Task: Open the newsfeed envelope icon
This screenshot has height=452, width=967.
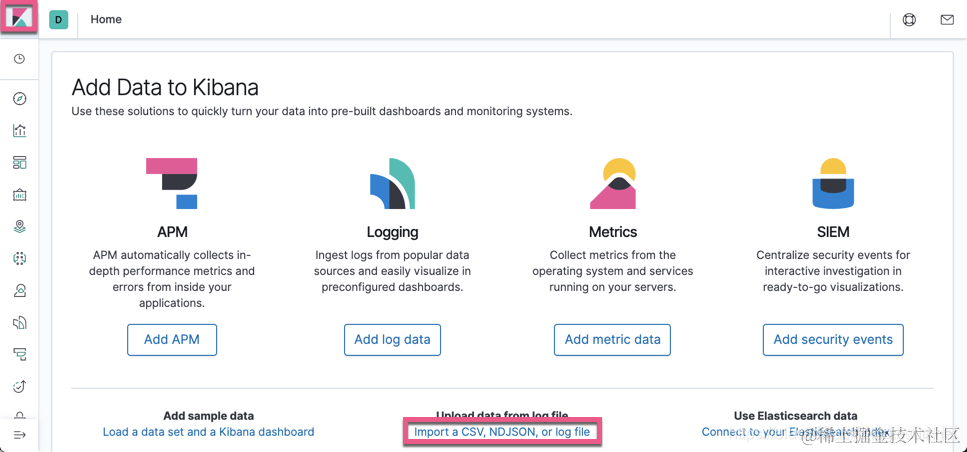Action: click(947, 20)
